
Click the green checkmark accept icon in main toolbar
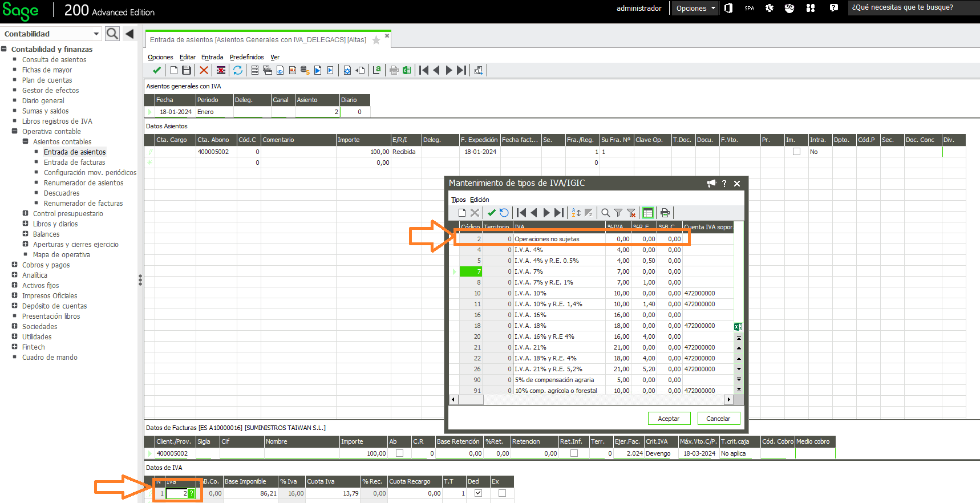156,70
